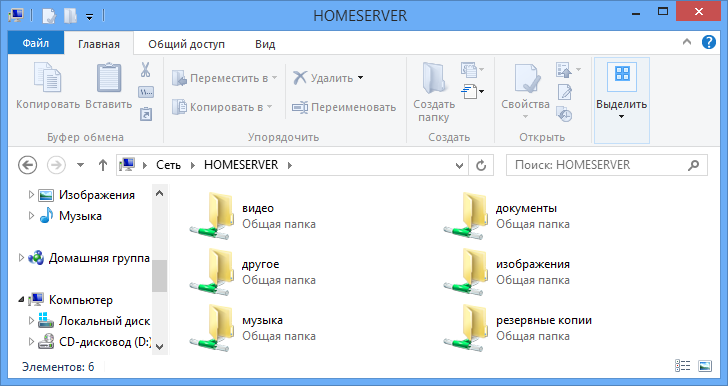Select Изображения in the navigation pane
728x386 pixels.
87,195
